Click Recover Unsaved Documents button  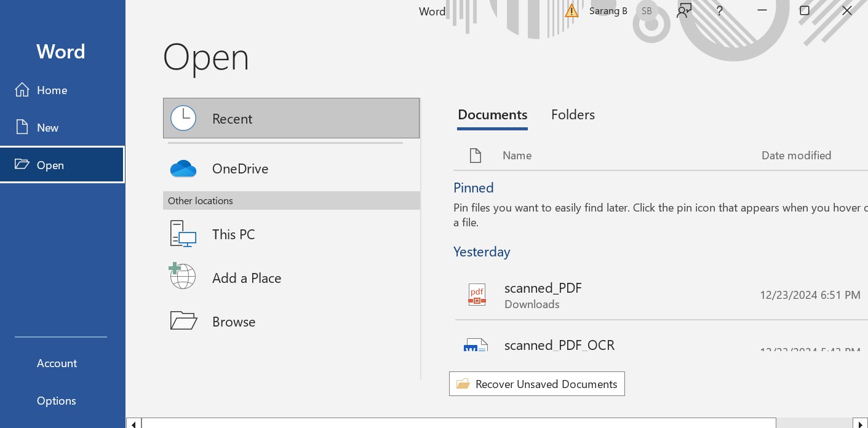click(537, 384)
